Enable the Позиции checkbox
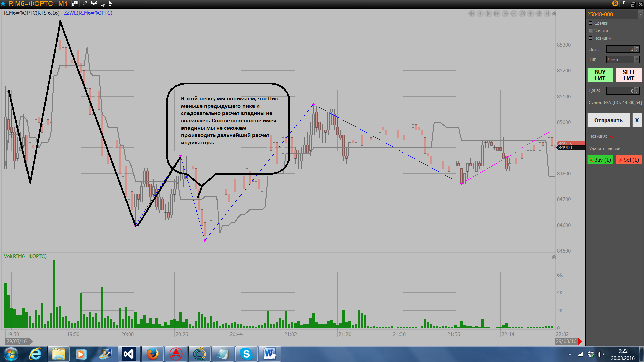This screenshot has width=644, height=362. click(x=591, y=38)
